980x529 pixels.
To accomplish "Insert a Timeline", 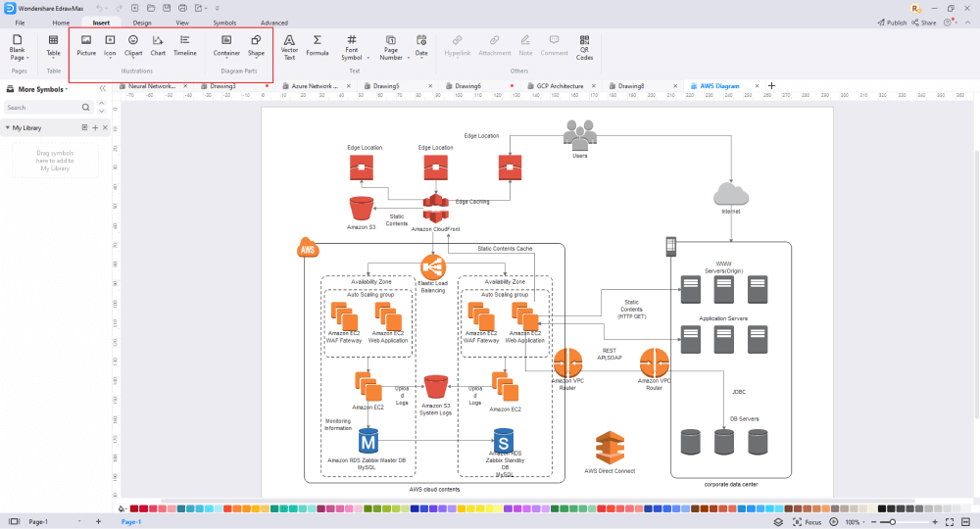I will point(185,46).
